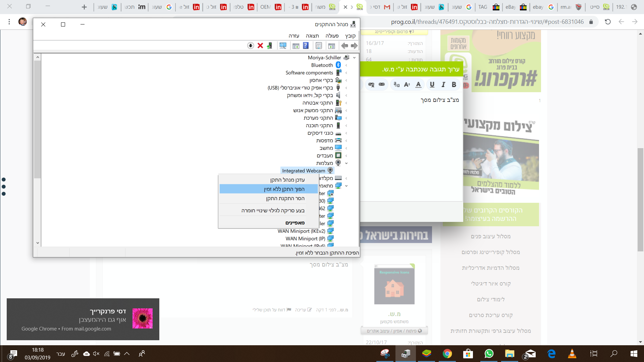Insert link using the editor chain icon
This screenshot has width=644, height=362.
pyautogui.click(x=382, y=84)
